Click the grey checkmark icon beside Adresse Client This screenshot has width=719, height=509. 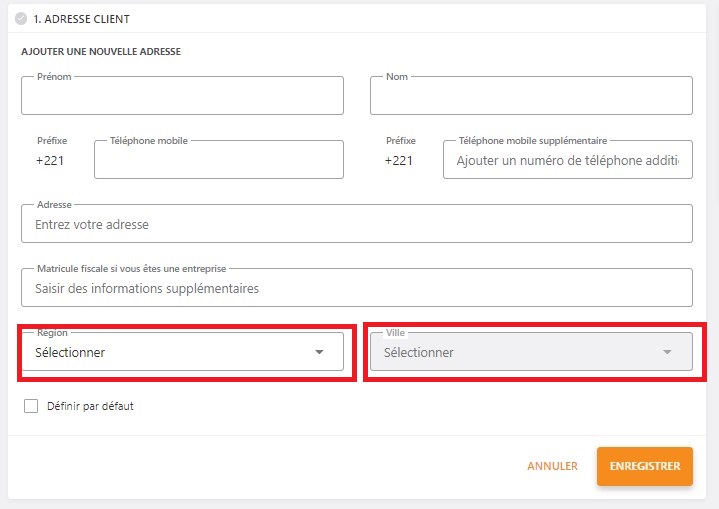click(x=21, y=19)
